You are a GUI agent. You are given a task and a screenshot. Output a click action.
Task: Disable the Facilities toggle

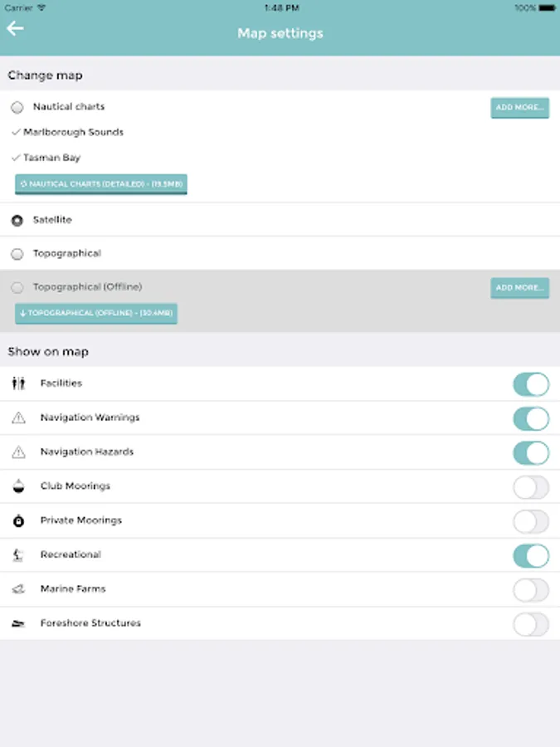(x=531, y=384)
